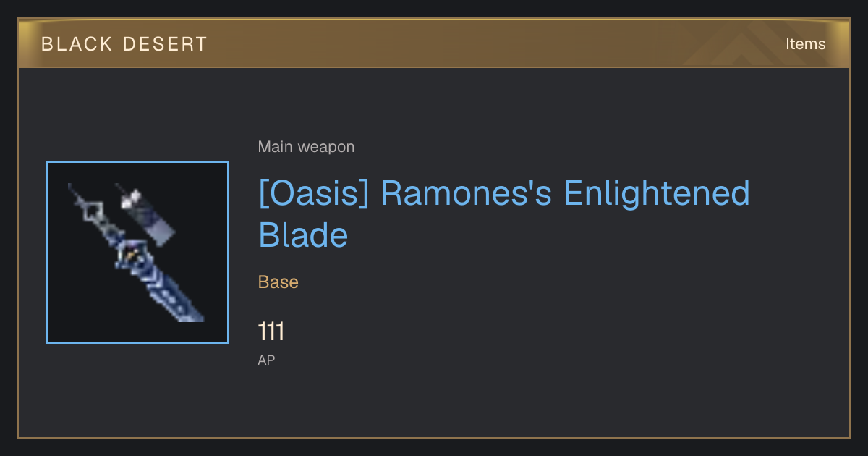Select the Main weapon category label

(x=307, y=147)
